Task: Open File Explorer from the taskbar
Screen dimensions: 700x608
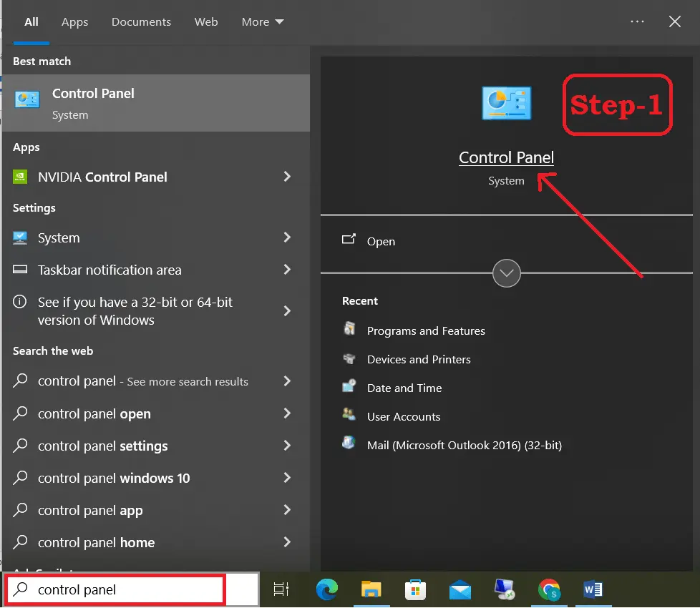Action: click(371, 589)
